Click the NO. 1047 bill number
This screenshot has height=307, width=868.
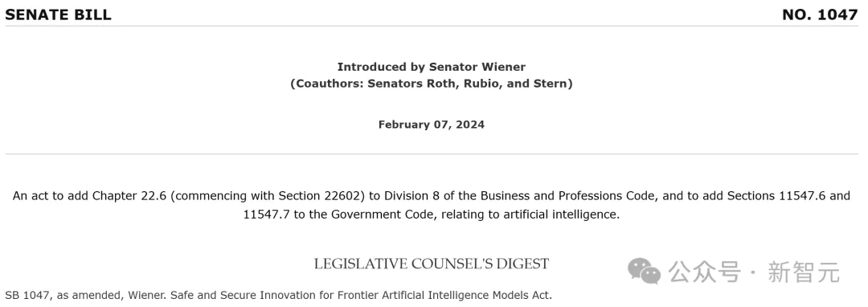(x=820, y=15)
